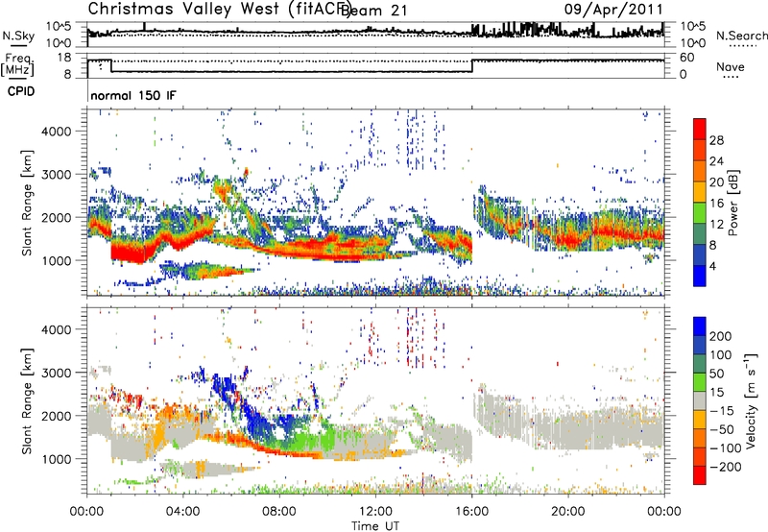This screenshot has height=532, width=768.
Task: Click the Velocity [m s-1] colorbar title
Action: [751, 400]
